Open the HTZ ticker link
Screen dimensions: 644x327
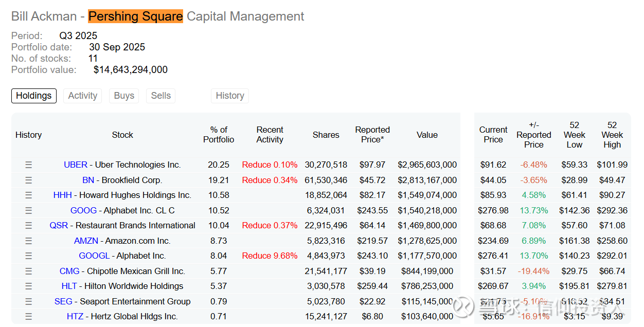tap(75, 317)
